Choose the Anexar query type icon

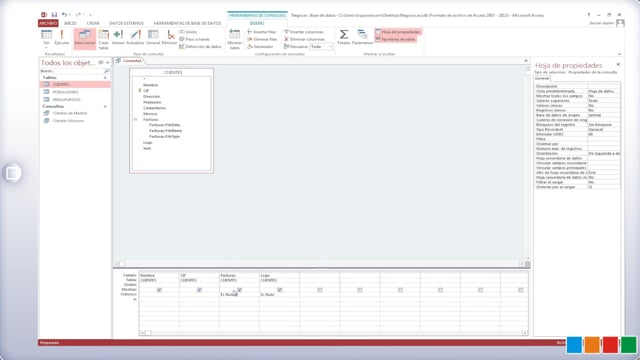[118, 37]
